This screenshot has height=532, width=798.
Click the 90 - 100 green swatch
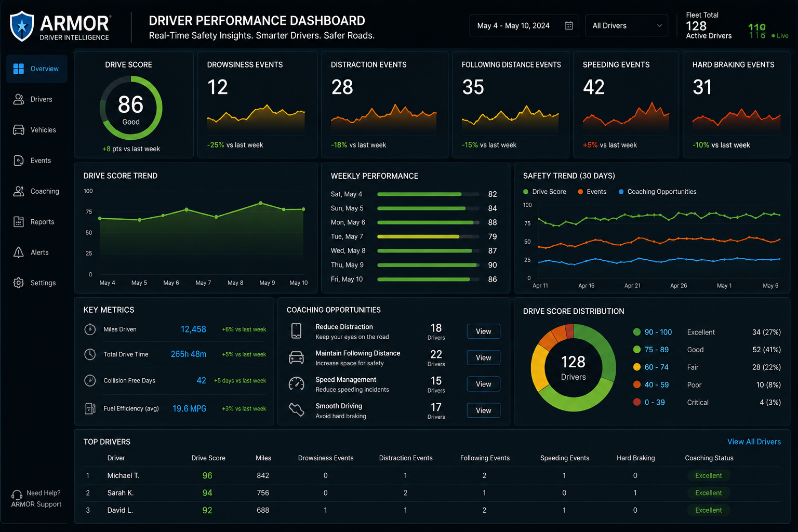(637, 332)
